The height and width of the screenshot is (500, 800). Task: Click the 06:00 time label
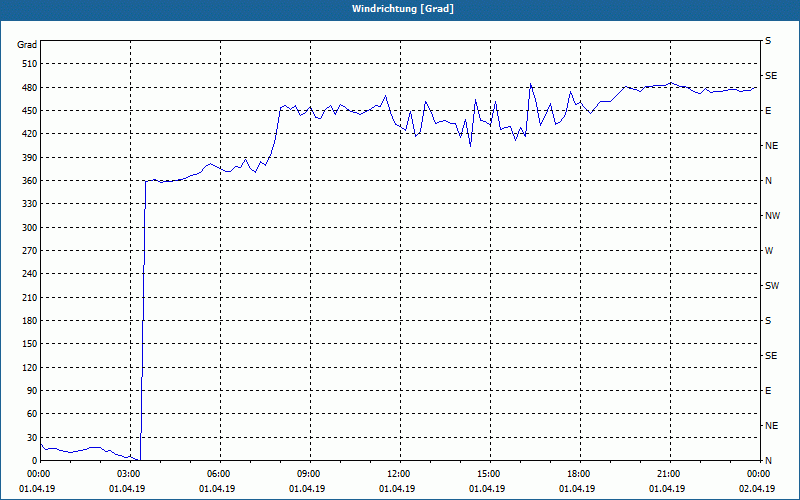[x=217, y=474]
